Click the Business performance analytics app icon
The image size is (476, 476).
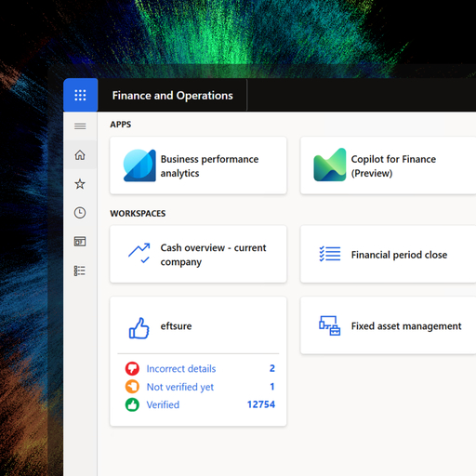point(139,165)
